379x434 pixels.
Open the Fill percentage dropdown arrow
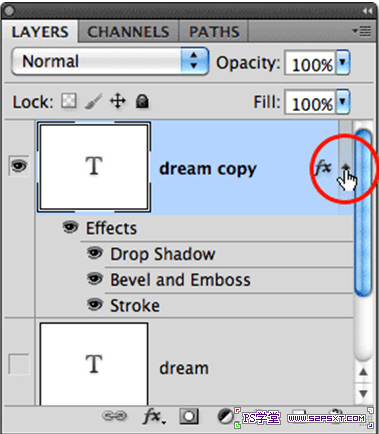click(x=343, y=102)
